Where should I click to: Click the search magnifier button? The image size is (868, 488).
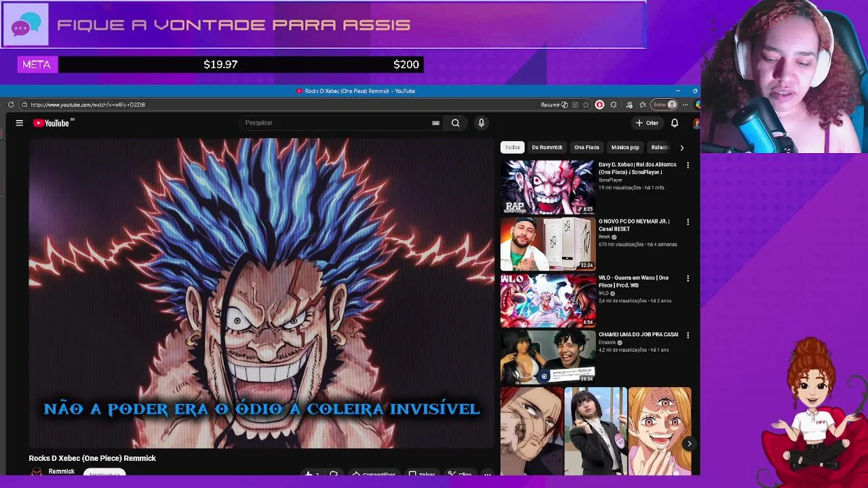[x=456, y=123]
